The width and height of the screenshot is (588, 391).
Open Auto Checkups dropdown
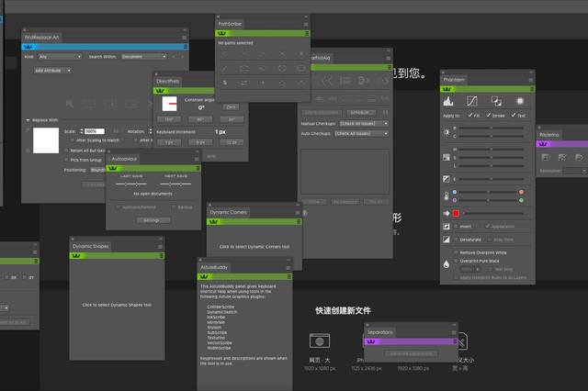click(x=361, y=133)
